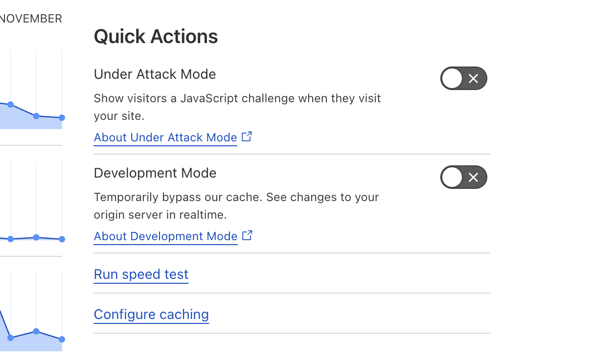Click the NOVEMBER header label

tap(31, 19)
